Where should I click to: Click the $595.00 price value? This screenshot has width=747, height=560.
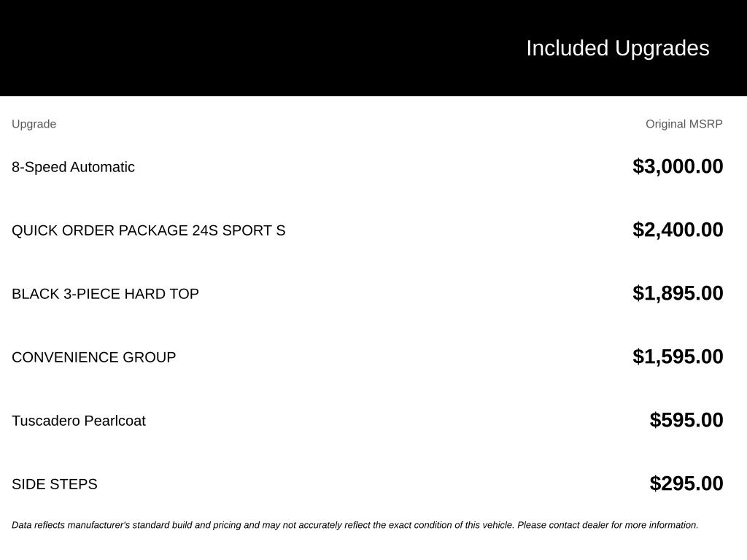tap(686, 419)
